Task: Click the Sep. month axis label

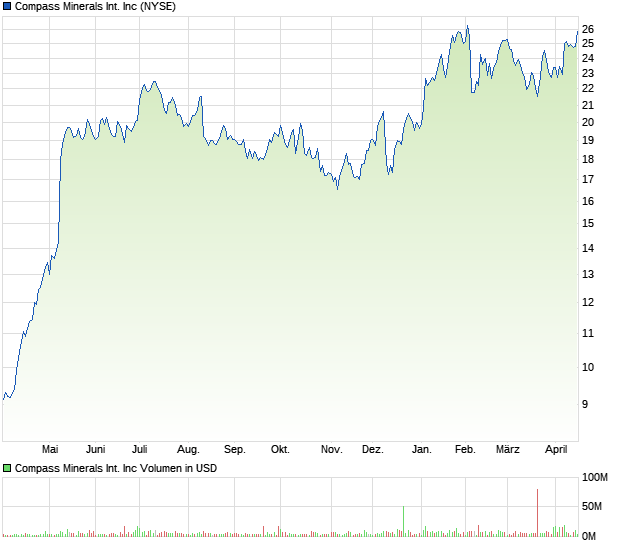Action: click(235, 450)
